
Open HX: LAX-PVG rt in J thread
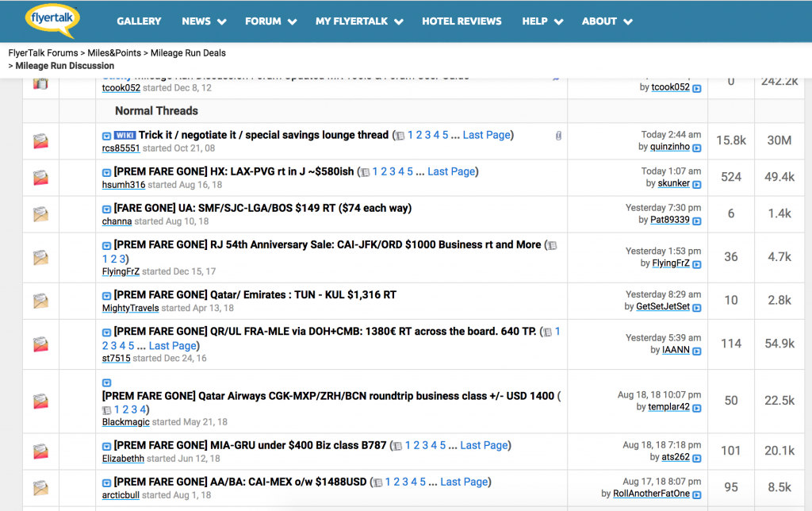tap(234, 171)
